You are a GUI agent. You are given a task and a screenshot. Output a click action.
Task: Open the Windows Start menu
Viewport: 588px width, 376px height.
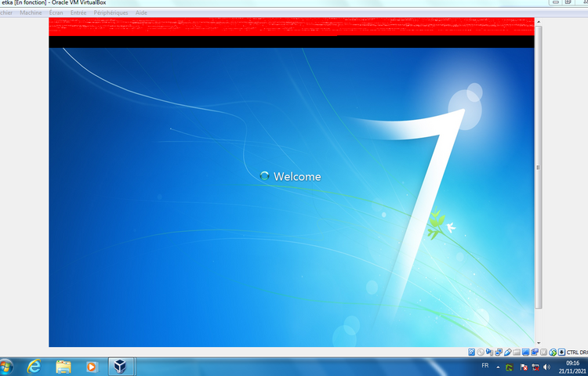pos(6,366)
